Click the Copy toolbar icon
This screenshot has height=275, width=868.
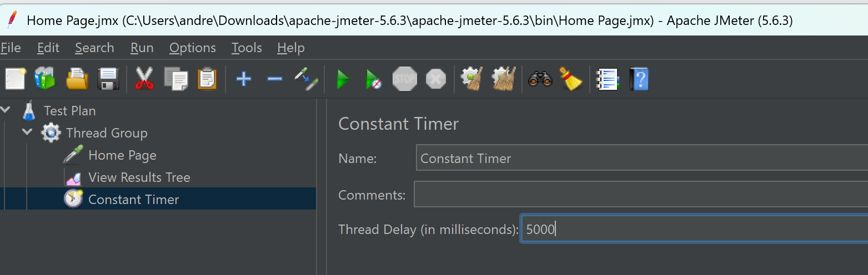coord(176,79)
